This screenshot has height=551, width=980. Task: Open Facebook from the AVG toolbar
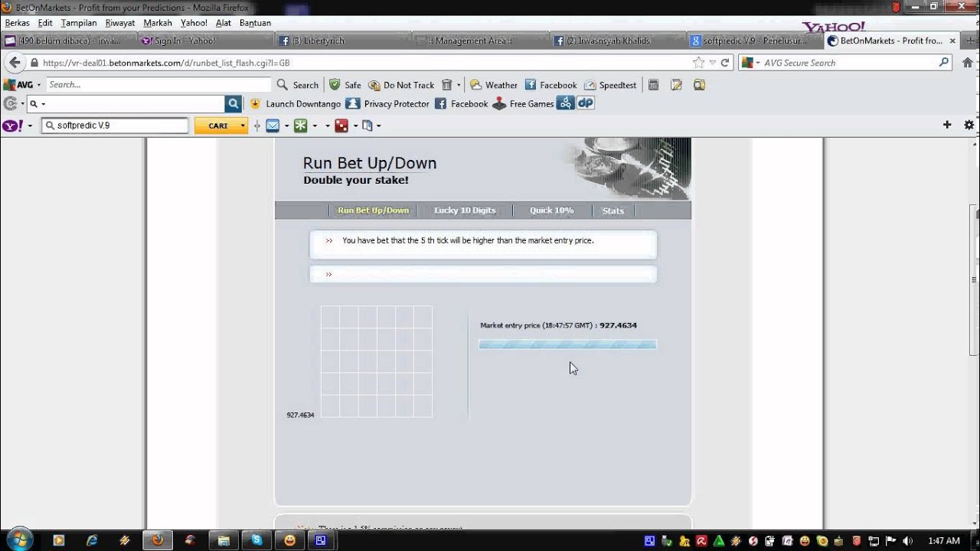(x=551, y=85)
